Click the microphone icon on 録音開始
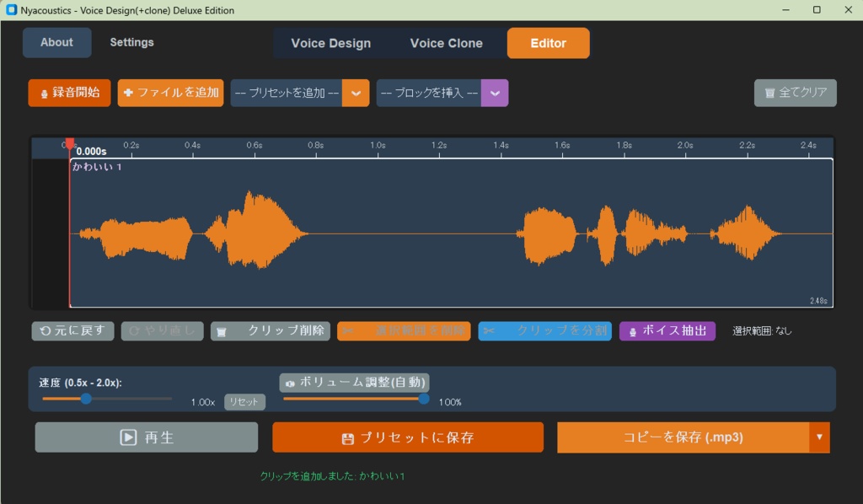This screenshot has height=504, width=863. tap(44, 94)
